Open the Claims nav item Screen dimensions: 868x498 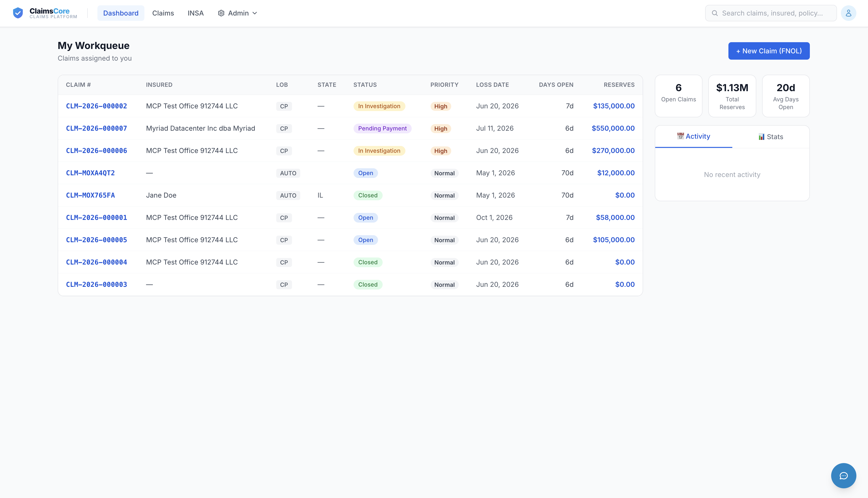tap(163, 13)
